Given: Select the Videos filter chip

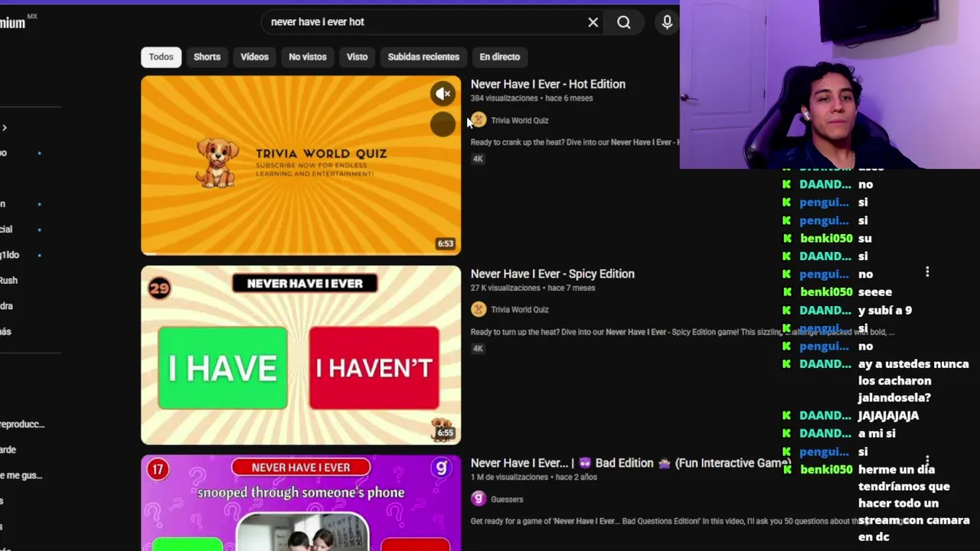Looking at the screenshot, I should pos(254,57).
